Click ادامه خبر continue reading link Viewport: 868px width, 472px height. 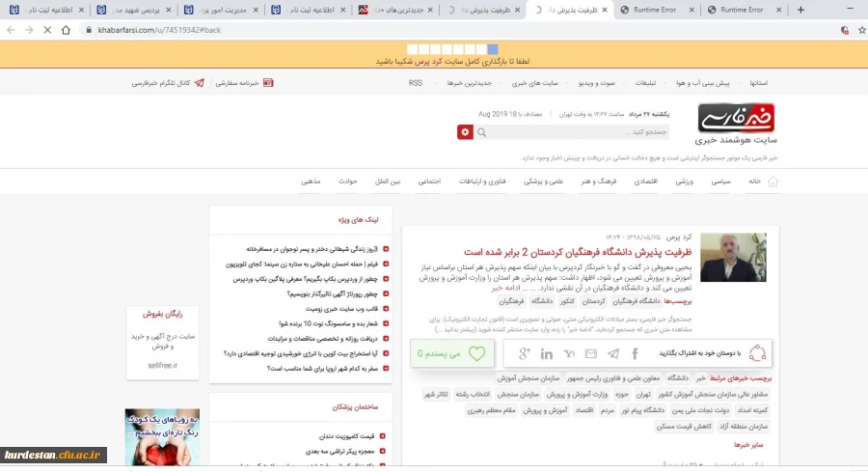click(x=505, y=288)
